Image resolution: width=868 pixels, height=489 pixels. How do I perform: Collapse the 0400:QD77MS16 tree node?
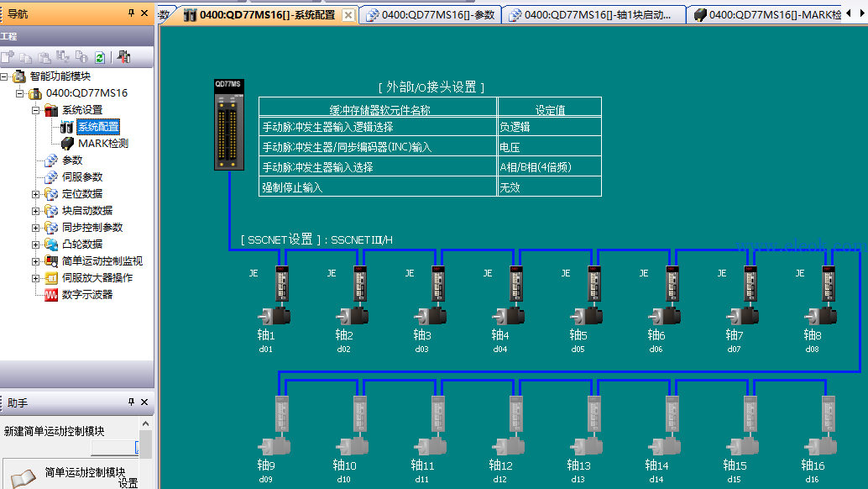point(20,93)
